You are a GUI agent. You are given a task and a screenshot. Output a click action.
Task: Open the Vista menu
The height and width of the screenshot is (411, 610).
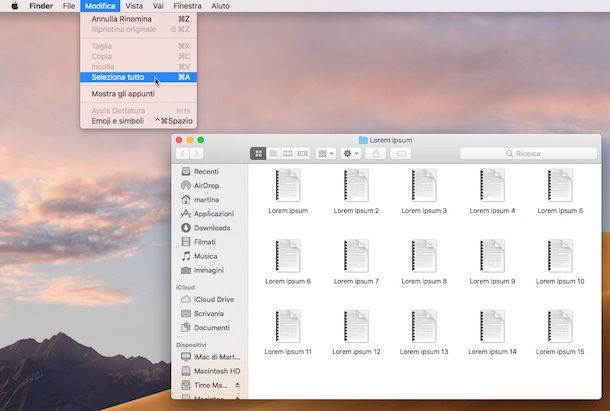click(x=134, y=6)
